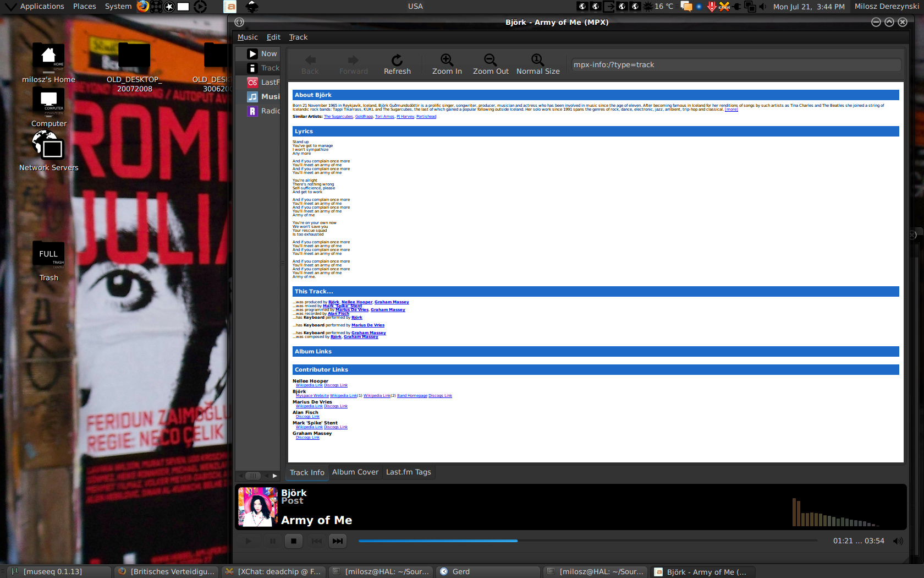The height and width of the screenshot is (578, 924).
Task: Open the Discogs Link under Graham Massey
Action: coord(307,438)
